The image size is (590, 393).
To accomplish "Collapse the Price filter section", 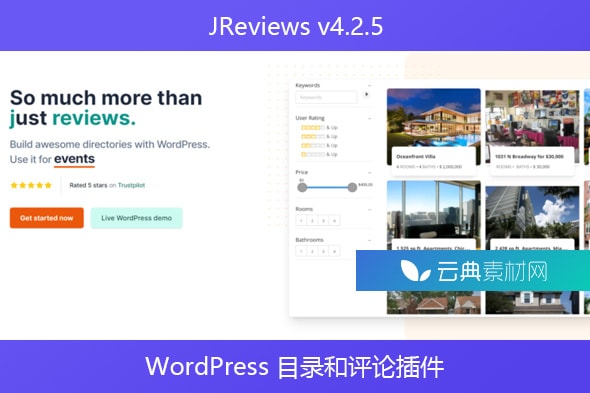I will point(370,172).
